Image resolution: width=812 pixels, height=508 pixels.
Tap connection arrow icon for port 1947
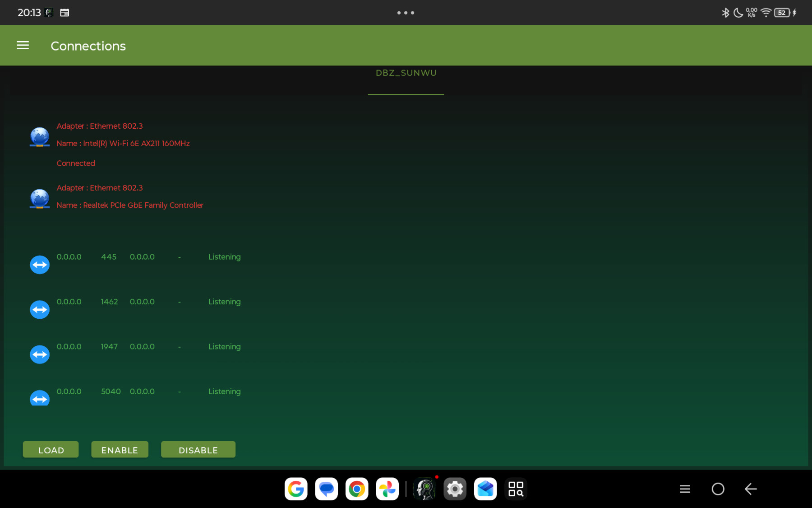pyautogui.click(x=40, y=354)
